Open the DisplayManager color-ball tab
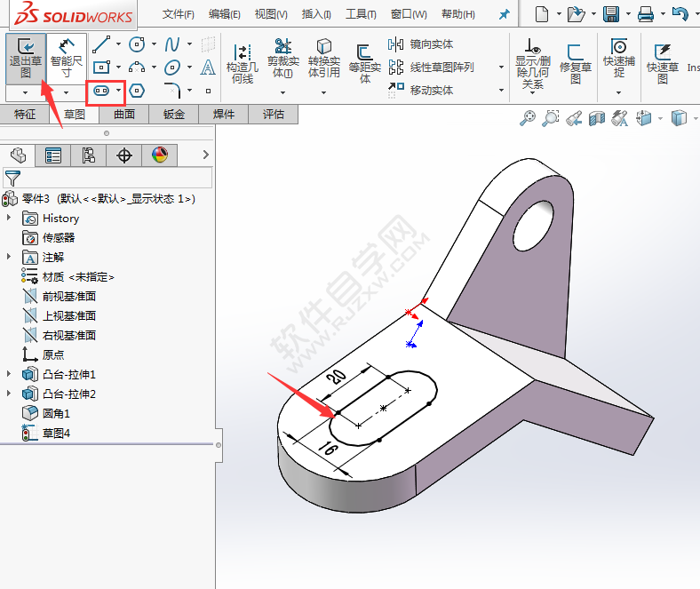This screenshot has width=700, height=589. (160, 155)
